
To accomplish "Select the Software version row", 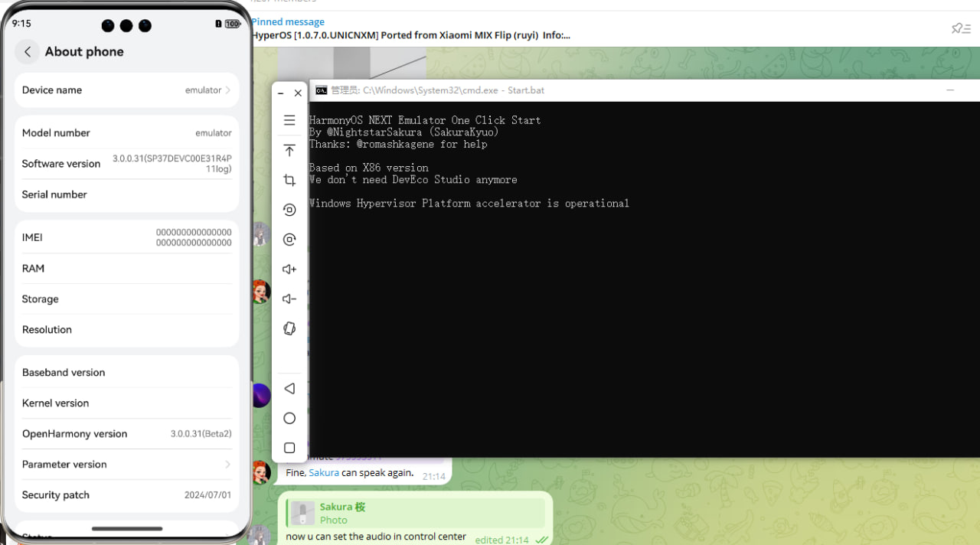I will tap(126, 164).
